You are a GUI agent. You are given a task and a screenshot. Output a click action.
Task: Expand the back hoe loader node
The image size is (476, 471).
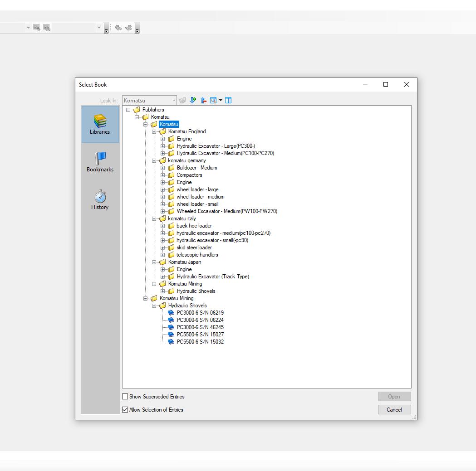pyautogui.click(x=163, y=226)
